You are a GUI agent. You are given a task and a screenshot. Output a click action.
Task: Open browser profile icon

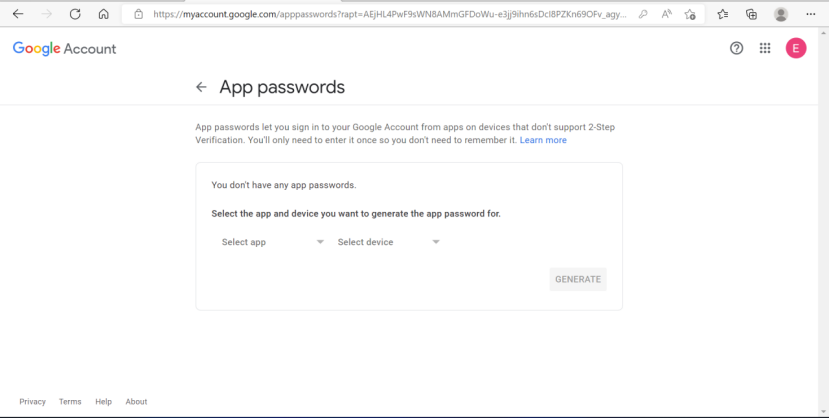[x=781, y=15]
